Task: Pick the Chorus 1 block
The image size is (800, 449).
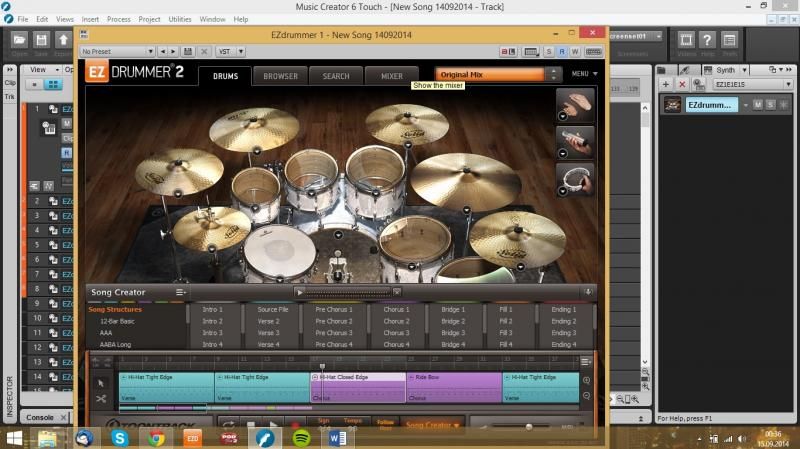Action: click(396, 310)
